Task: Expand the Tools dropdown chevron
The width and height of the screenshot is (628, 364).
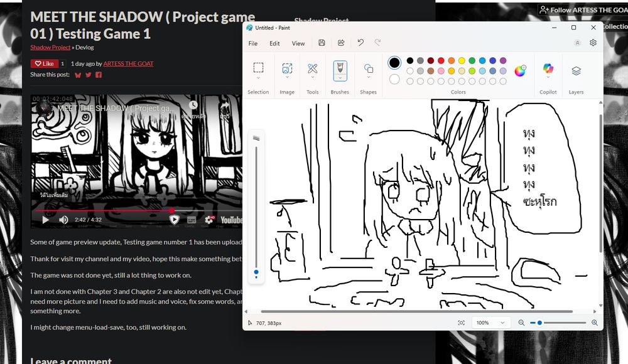Action: (x=312, y=78)
